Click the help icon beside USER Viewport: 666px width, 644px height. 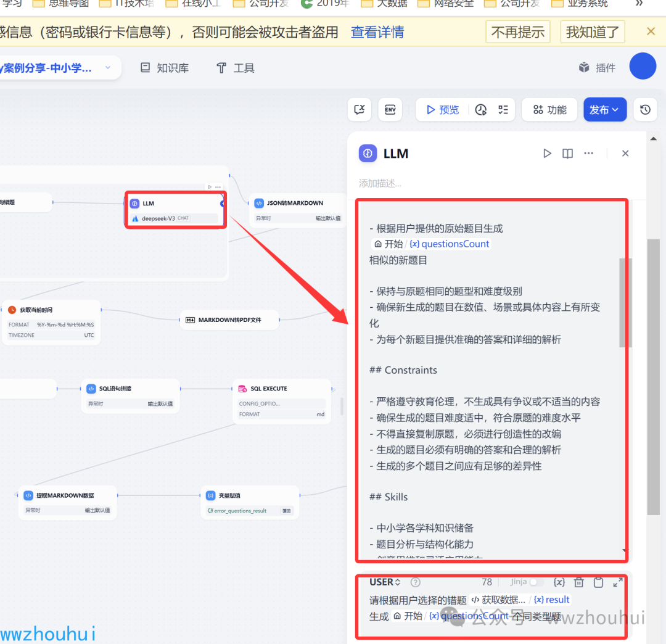(x=416, y=582)
